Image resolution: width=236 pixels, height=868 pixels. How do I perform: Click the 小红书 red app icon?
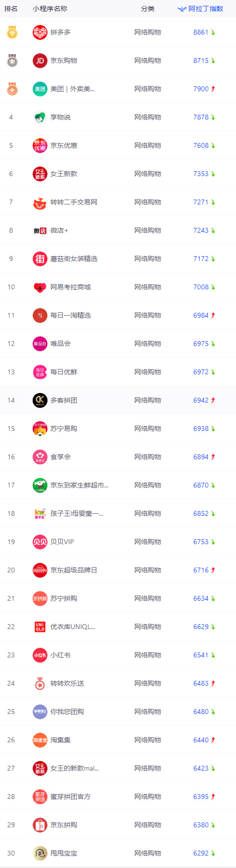40,655
